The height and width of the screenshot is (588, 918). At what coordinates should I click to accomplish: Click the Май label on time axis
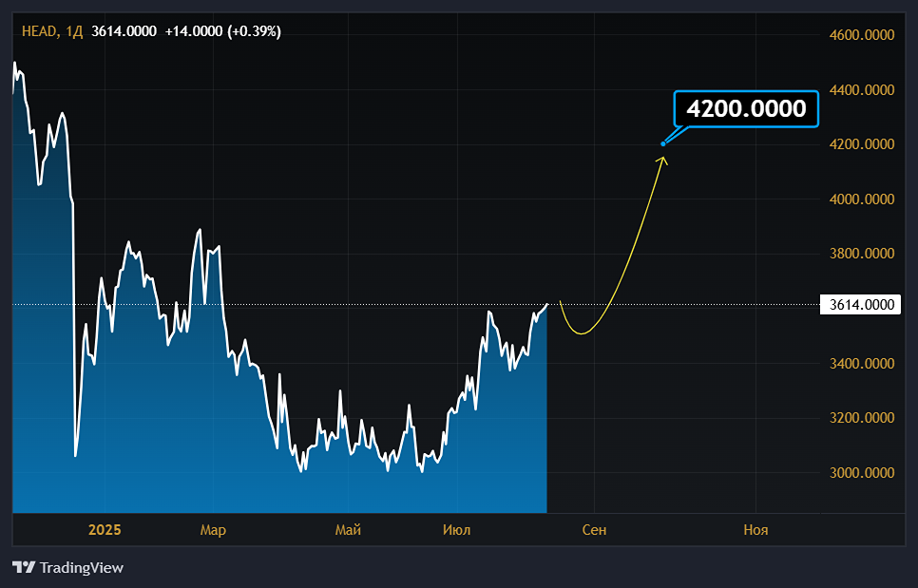[348, 530]
